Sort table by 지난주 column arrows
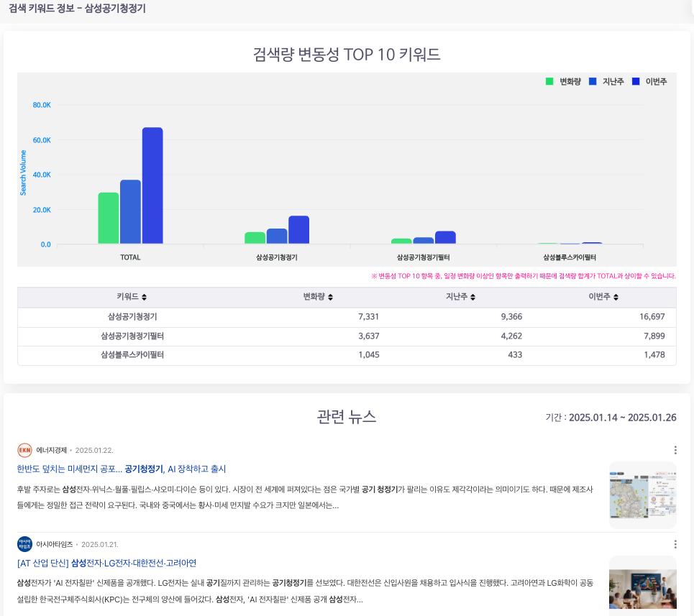The image size is (694, 616). click(472, 298)
